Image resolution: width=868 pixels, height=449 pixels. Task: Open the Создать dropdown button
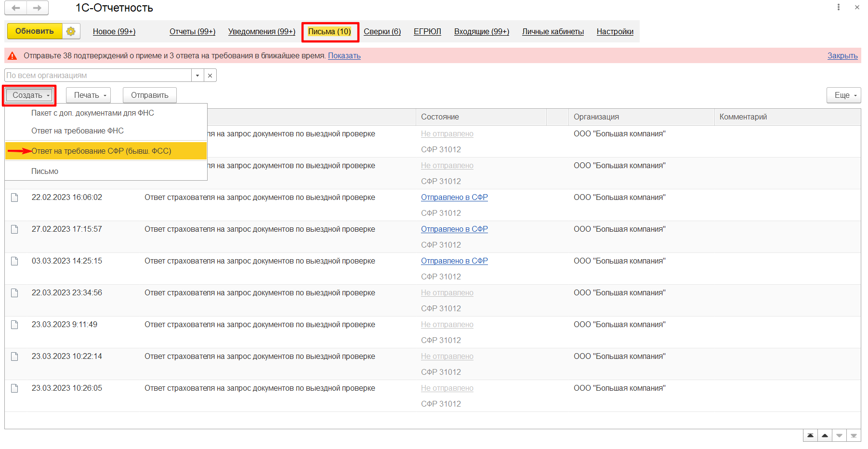point(29,95)
